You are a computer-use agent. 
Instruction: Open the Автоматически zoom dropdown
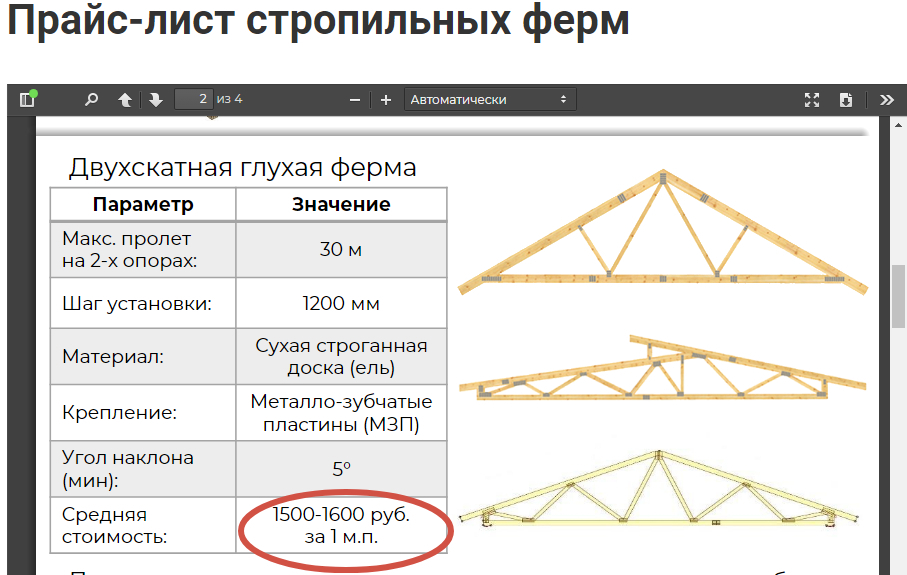tap(490, 99)
